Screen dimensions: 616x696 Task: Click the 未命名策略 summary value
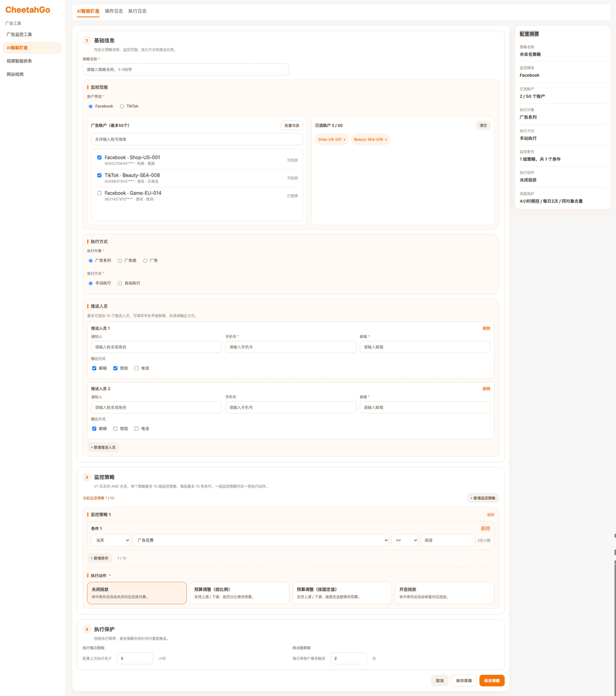tap(530, 54)
